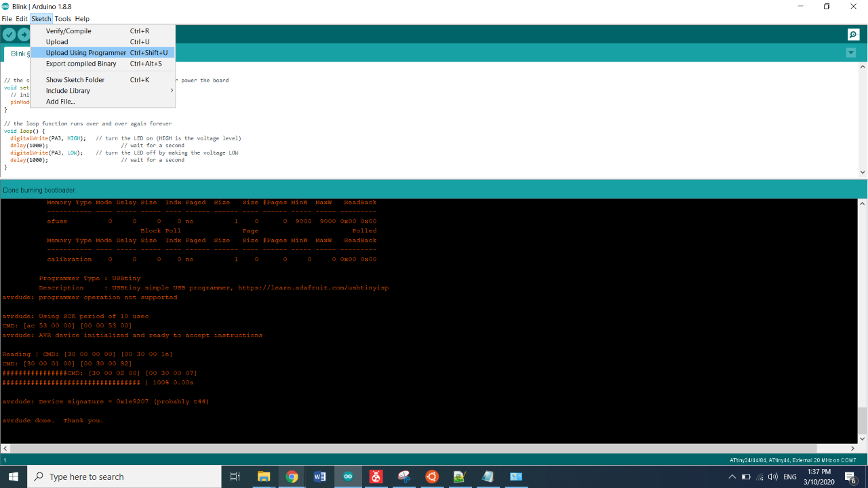Choose Add File... from the Sketch menu
Screen dimensions: 868x488
click(x=103, y=102)
